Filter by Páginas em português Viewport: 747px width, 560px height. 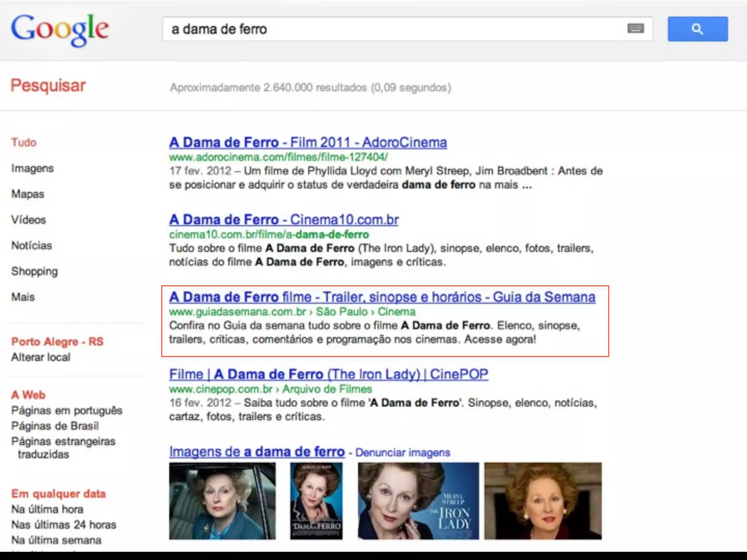[x=67, y=411]
